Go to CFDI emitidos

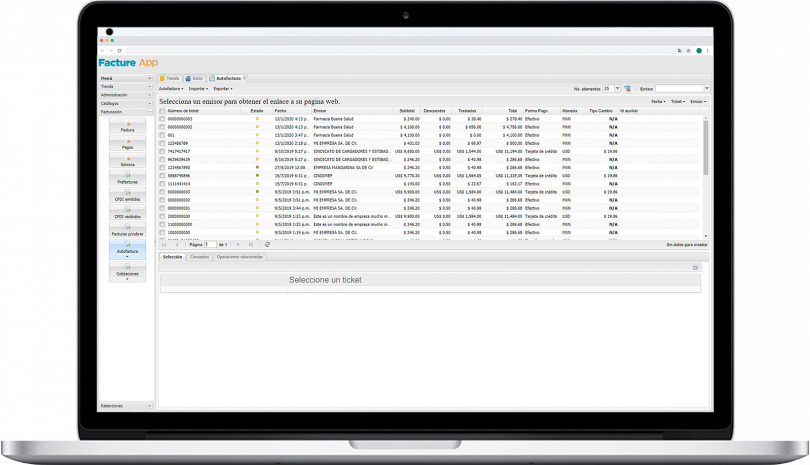click(x=127, y=195)
